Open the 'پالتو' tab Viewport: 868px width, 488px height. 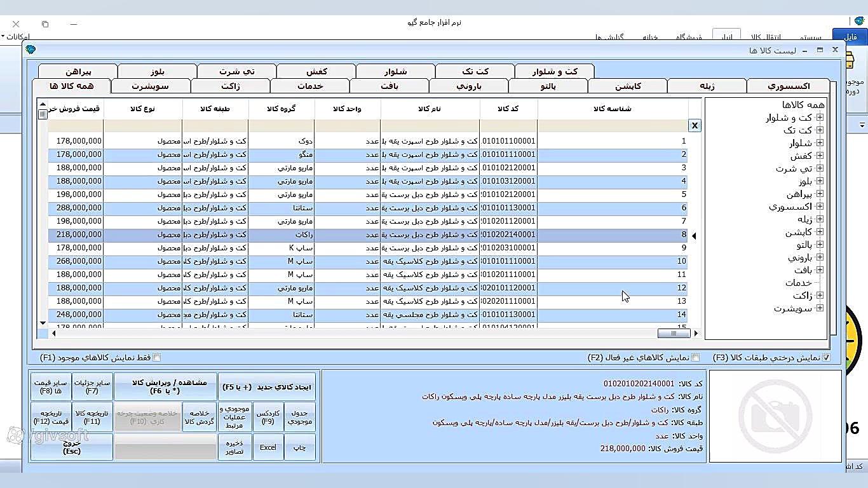[548, 86]
